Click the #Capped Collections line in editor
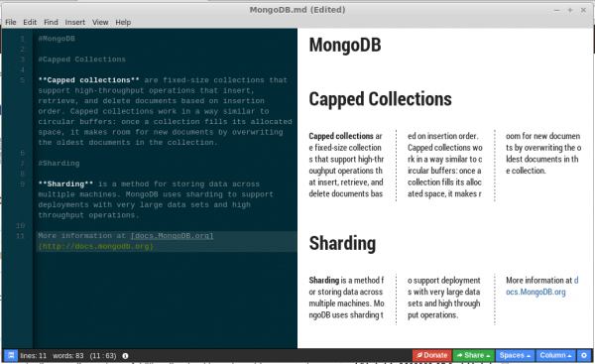Image resolution: width=595 pixels, height=364 pixels. (x=81, y=60)
